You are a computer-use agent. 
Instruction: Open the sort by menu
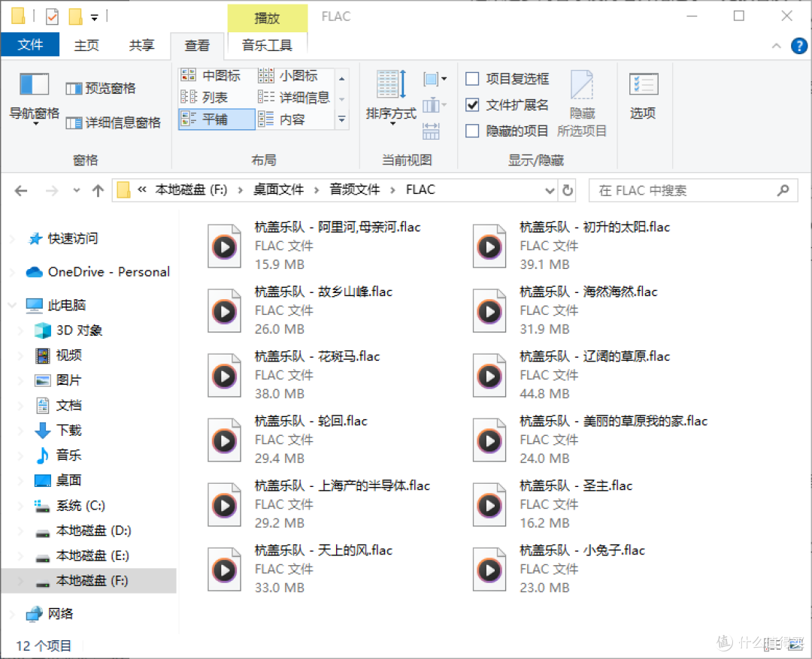pyautogui.click(x=391, y=97)
